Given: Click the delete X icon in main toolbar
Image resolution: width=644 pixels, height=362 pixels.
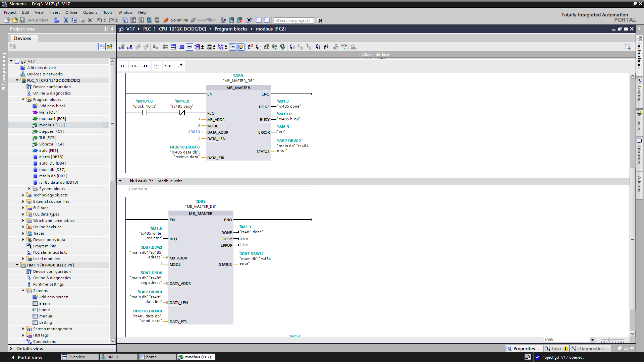Looking at the screenshot, I should tap(90, 20).
